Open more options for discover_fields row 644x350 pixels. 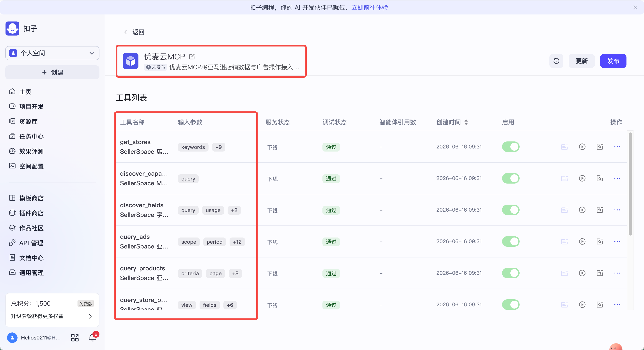pos(617,210)
